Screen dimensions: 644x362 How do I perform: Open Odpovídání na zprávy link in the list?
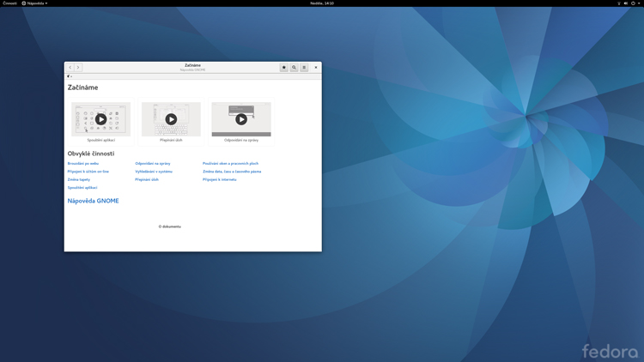[153, 163]
